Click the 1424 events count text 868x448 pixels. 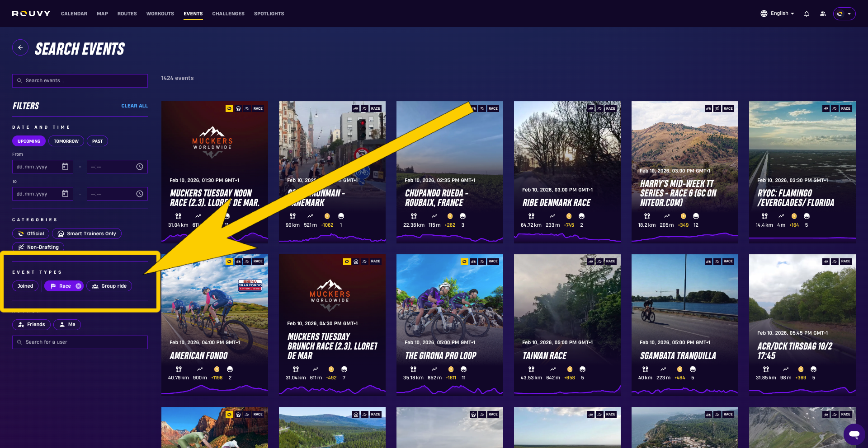(177, 78)
